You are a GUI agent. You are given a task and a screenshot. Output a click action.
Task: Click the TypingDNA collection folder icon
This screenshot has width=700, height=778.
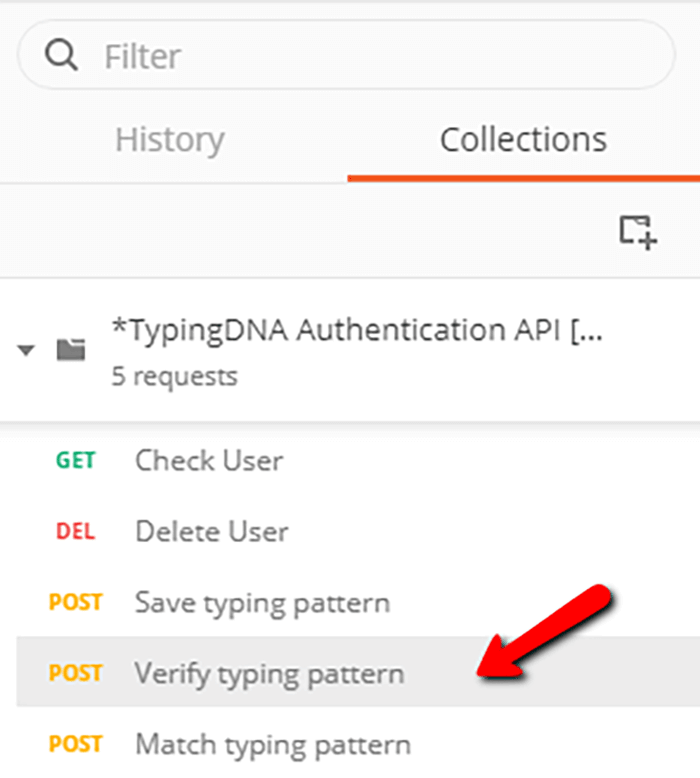pyautogui.click(x=71, y=350)
